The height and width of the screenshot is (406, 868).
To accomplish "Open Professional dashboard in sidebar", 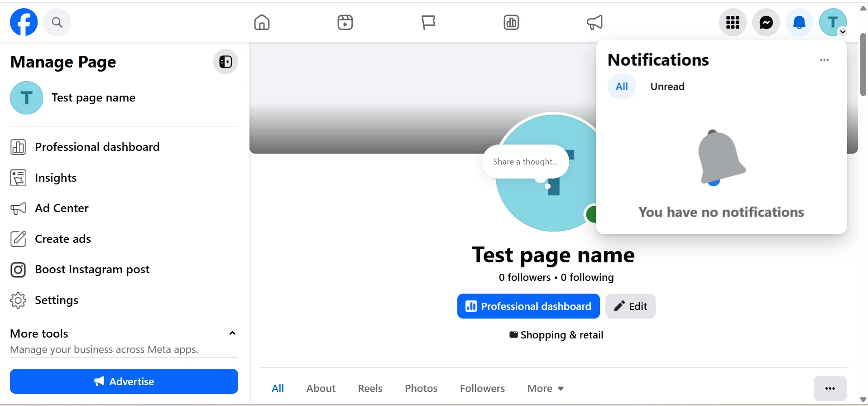I will coord(124,147).
